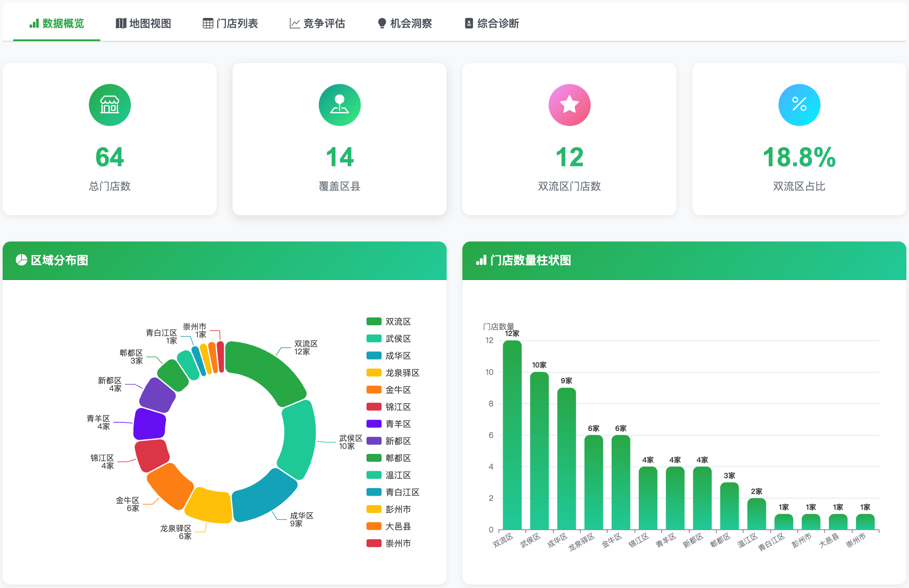This screenshot has width=909, height=588.
Task: Click 青白江区 legend color swatch
Action: point(374,492)
